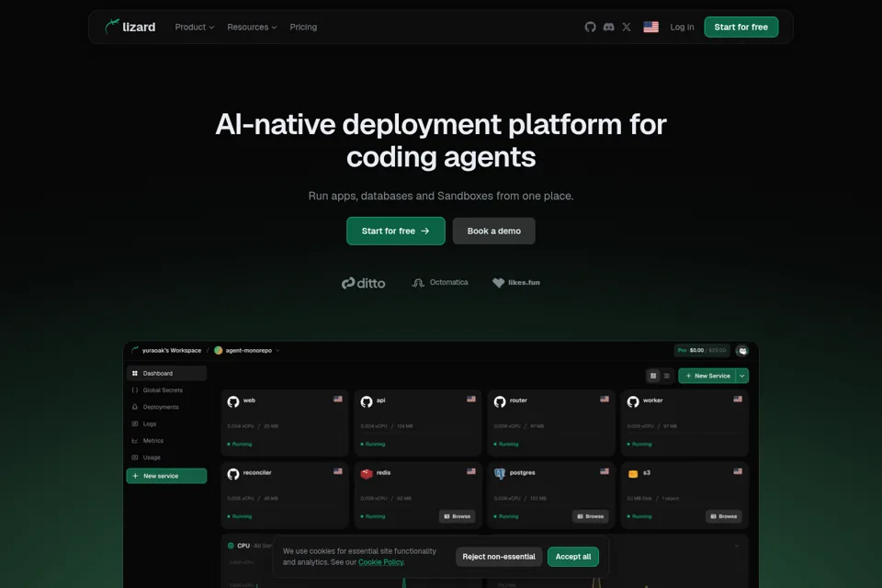This screenshot has height=588, width=882.
Task: Click Start for free in the navbar
Action: click(x=741, y=27)
